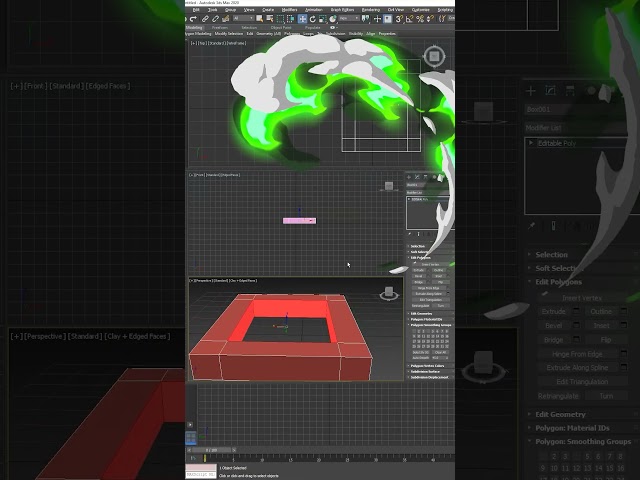Screen dimensions: 640x480
Task: Expand the Polygon: Vertex Colors rollout
Action: pos(429,366)
